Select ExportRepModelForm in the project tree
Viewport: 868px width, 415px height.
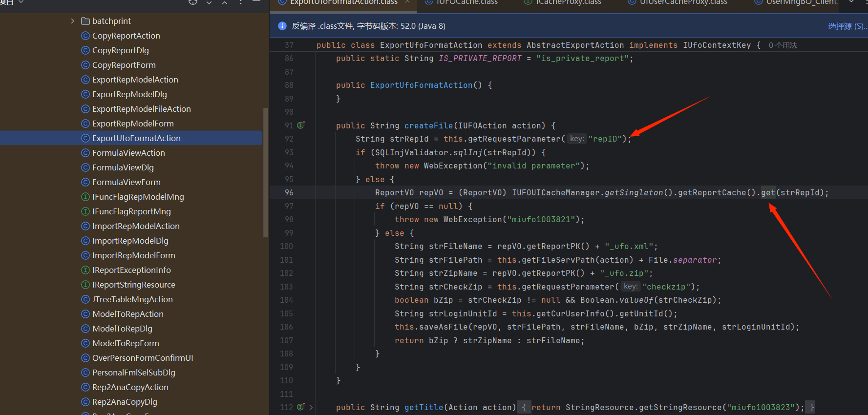[133, 124]
